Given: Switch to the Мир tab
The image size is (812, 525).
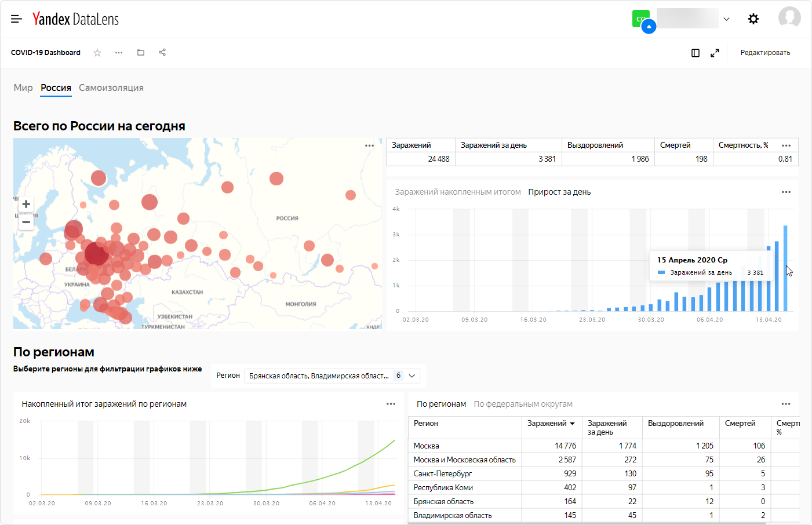Looking at the screenshot, I should 23,87.
